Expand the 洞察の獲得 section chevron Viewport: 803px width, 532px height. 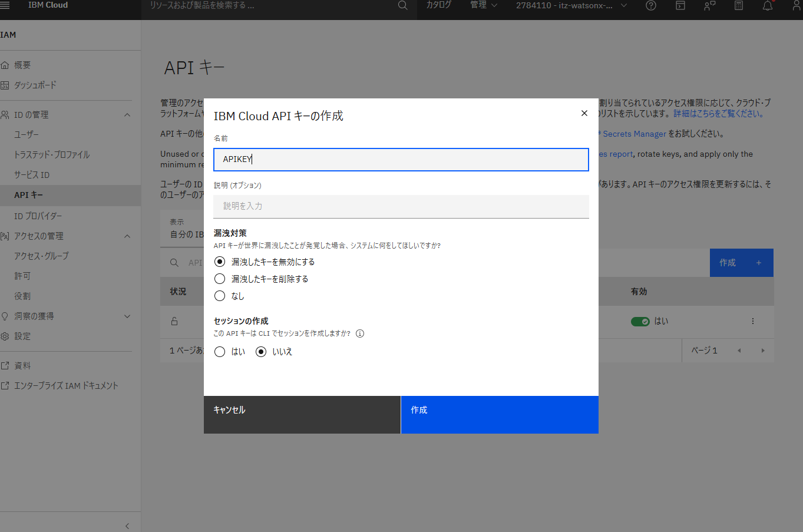[x=127, y=316]
